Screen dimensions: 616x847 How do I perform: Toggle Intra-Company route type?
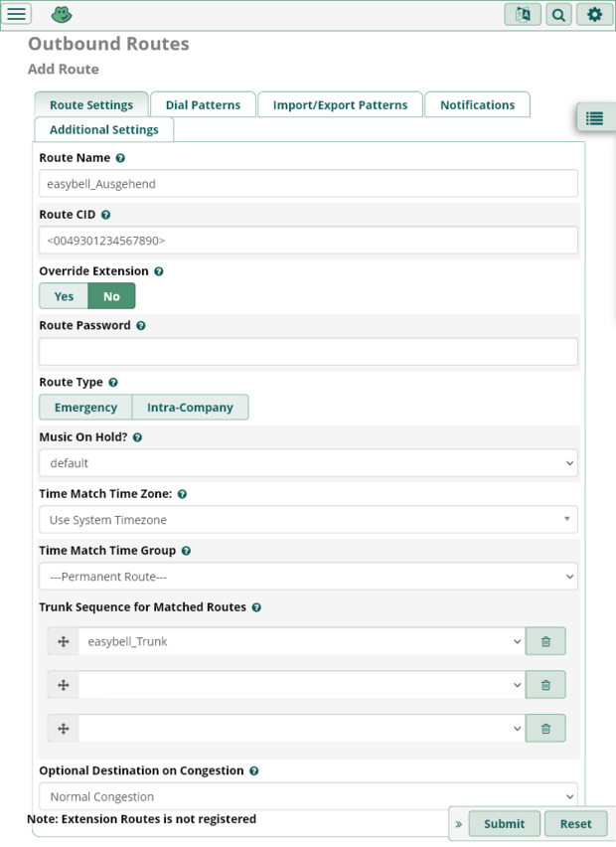tap(190, 408)
